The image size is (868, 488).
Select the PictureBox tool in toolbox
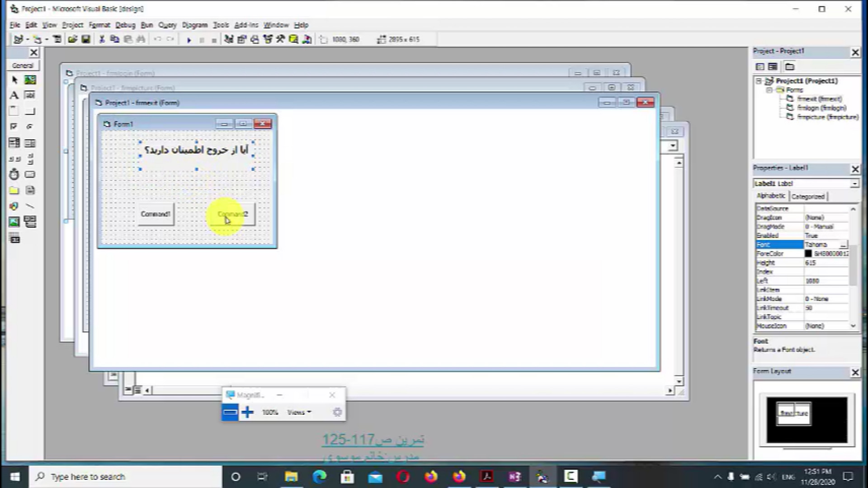pos(30,80)
